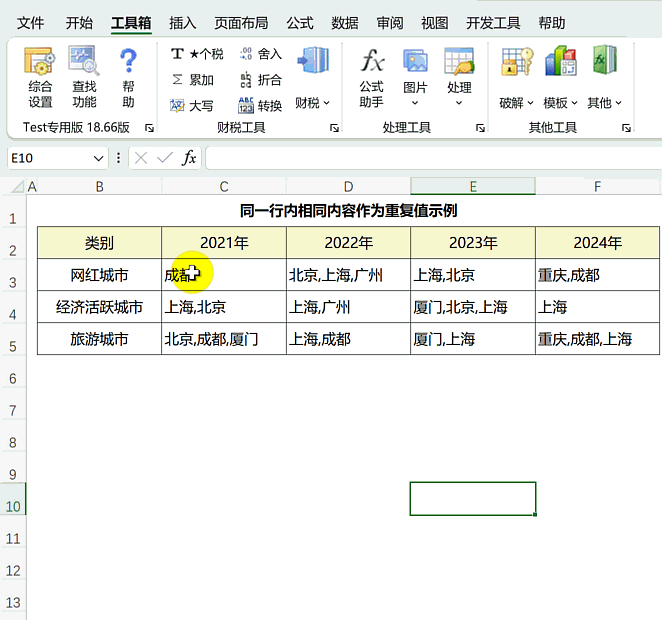This screenshot has width=662, height=620.
Task: Open the 页面布局 ribbon tab
Action: [241, 23]
